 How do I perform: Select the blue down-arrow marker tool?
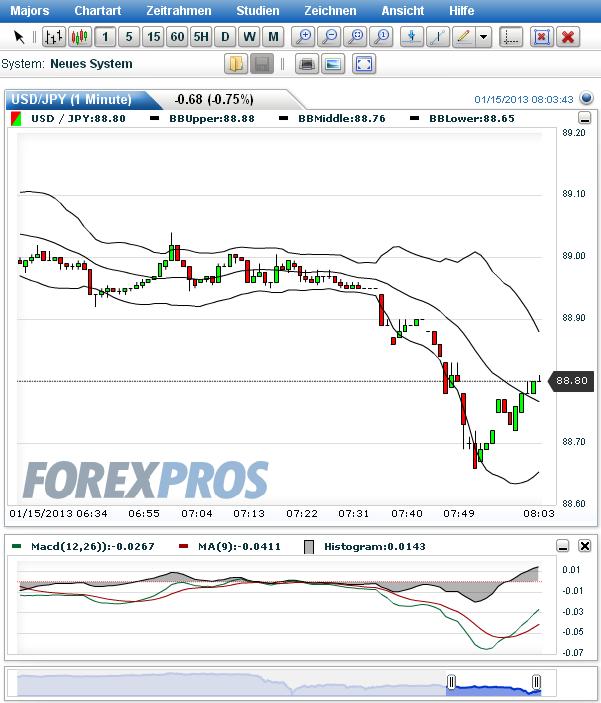pos(412,37)
